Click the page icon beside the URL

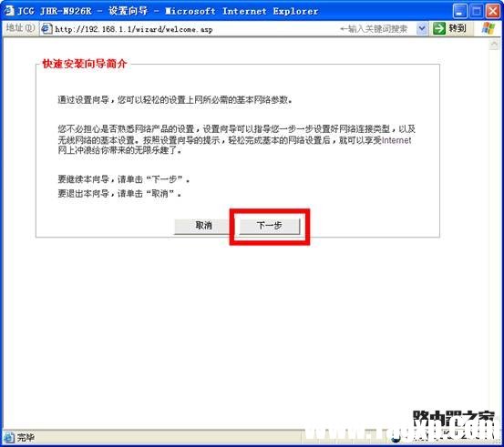tap(46, 29)
